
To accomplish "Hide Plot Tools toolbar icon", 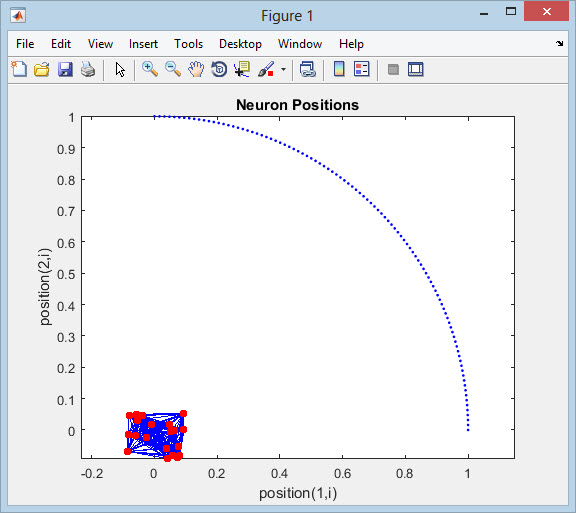I will tap(393, 69).
